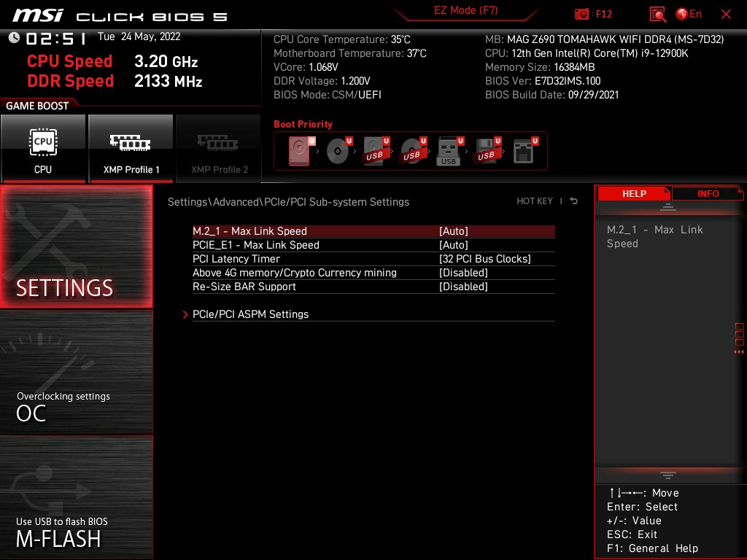
Task: Switch to the HELP tab
Action: (x=634, y=193)
